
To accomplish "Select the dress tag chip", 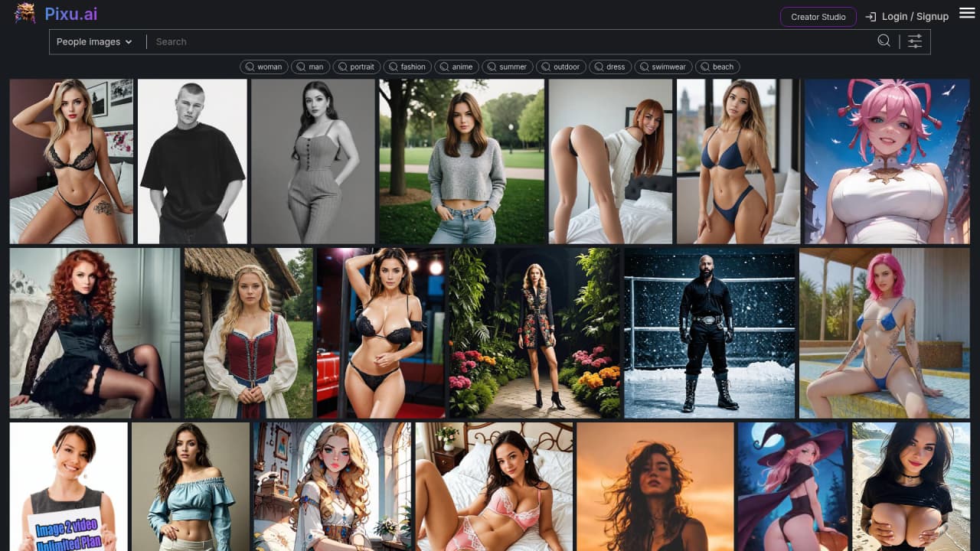I will coord(610,67).
